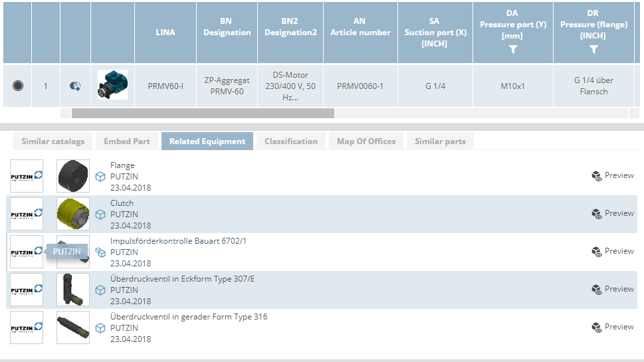Go to the Map Of Offices tab
Image resolution: width=644 pixels, height=362 pixels.
(x=366, y=141)
